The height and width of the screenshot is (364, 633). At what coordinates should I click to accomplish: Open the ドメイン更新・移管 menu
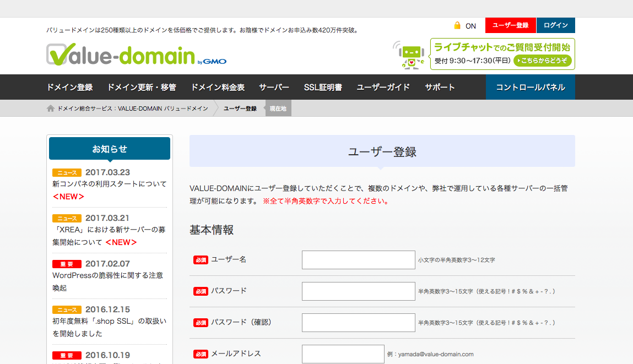click(x=142, y=87)
